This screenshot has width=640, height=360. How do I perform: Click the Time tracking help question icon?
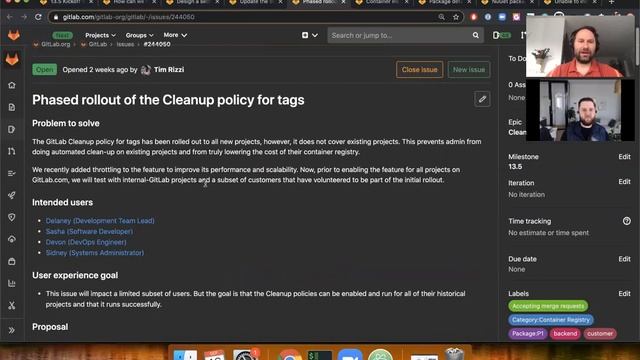tap(627, 221)
